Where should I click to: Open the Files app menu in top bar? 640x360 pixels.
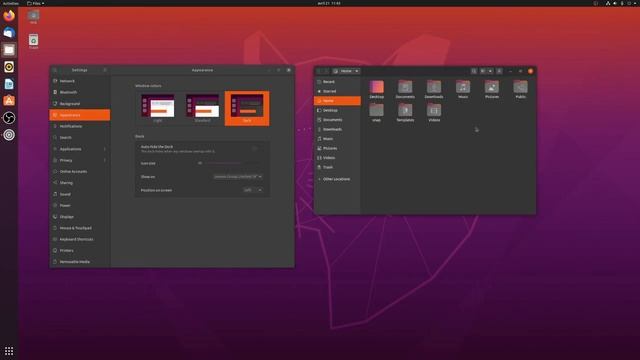click(x=36, y=3)
